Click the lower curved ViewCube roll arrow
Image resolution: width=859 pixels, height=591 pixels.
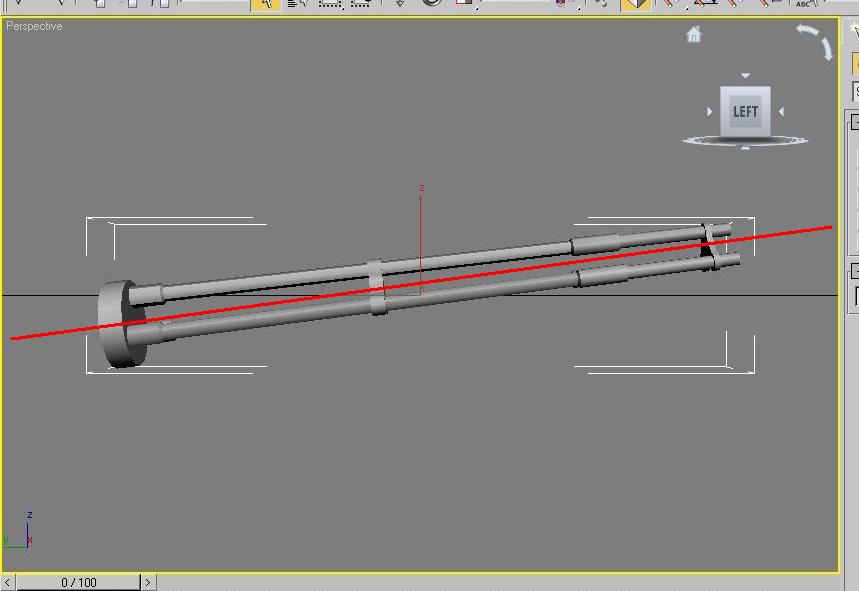(827, 49)
